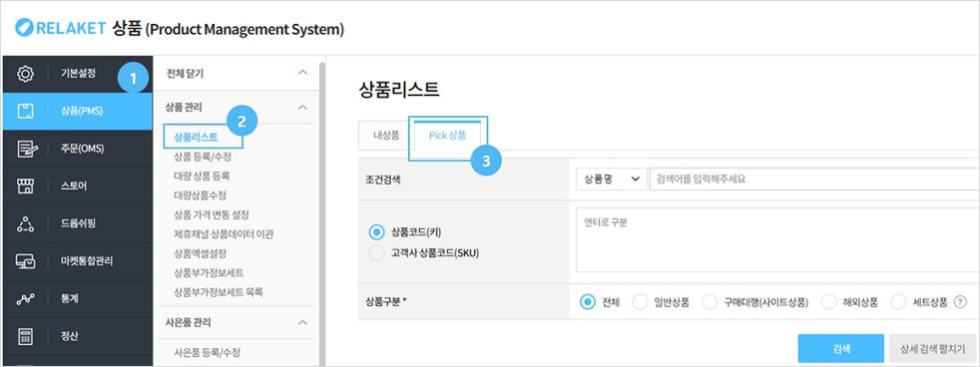Click the 엔터로 구분 code text area

pyautogui.click(x=777, y=240)
